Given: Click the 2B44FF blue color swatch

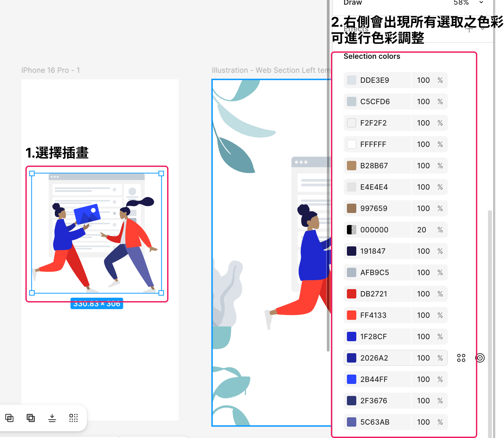Looking at the screenshot, I should point(352,379).
